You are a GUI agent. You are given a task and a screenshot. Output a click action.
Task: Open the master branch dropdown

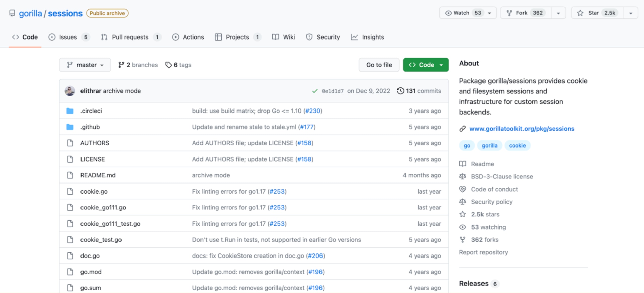point(85,65)
